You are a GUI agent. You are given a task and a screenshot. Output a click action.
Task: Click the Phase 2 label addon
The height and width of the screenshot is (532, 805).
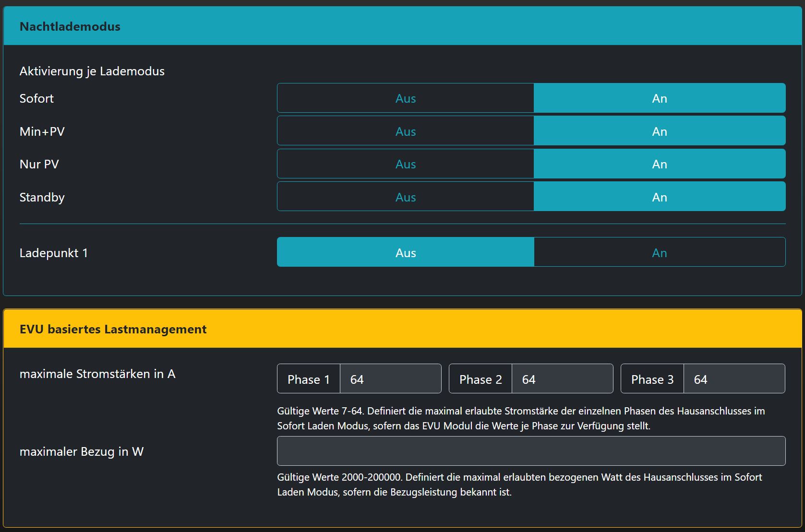(x=481, y=379)
